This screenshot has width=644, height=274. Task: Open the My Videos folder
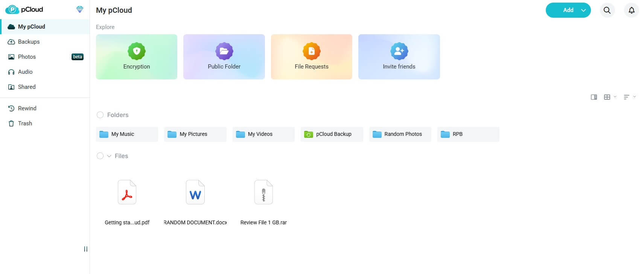(263, 134)
